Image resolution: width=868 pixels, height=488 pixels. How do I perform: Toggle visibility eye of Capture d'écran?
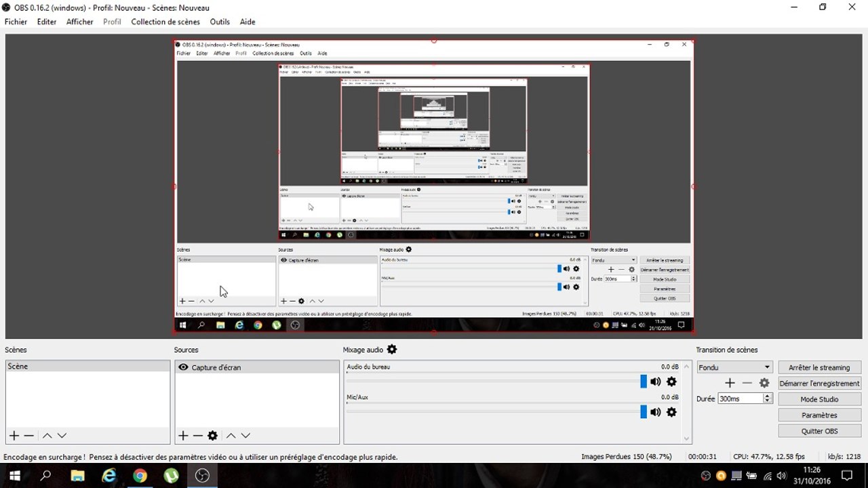pyautogui.click(x=182, y=367)
